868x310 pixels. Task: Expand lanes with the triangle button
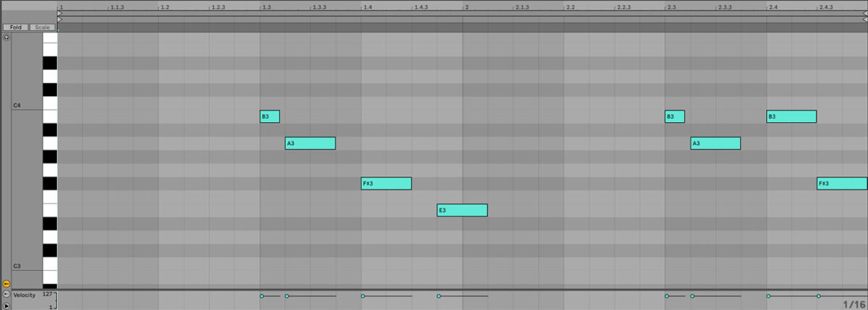coord(7,306)
